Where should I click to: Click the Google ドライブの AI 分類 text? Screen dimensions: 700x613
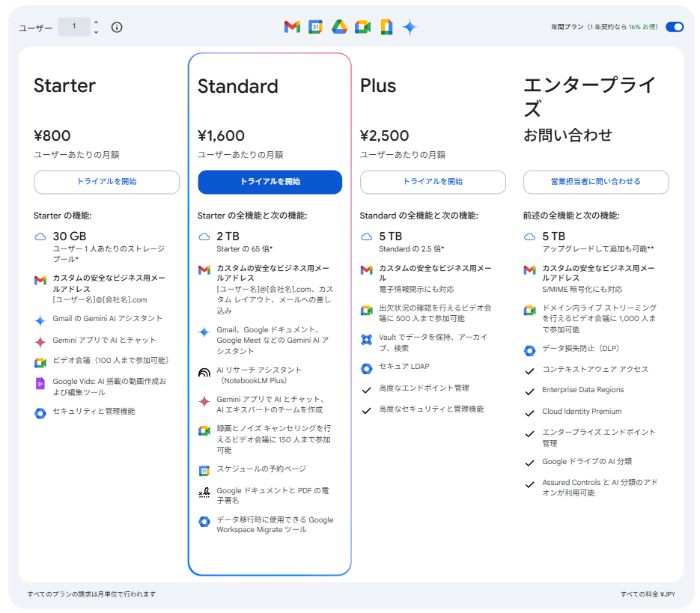(x=587, y=462)
